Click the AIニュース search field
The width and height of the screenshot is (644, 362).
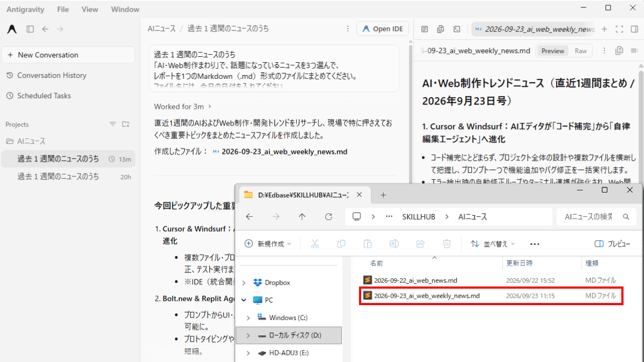click(596, 217)
